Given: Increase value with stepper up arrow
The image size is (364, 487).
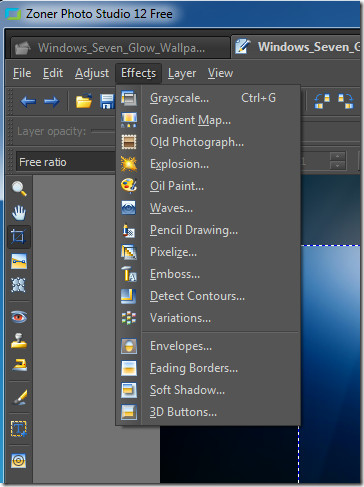Looking at the screenshot, I should 337,156.
